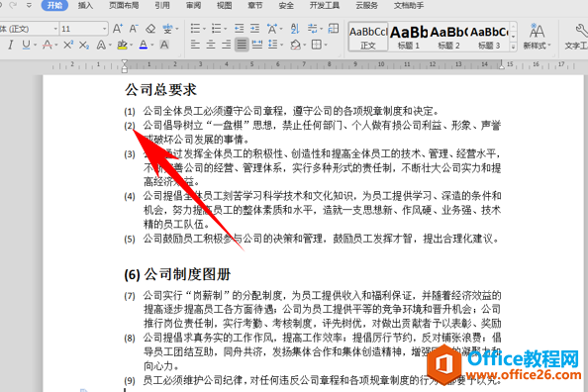This screenshot has height=392, width=588.
Task: Apply distributed alignment
Action: click(x=256, y=45)
